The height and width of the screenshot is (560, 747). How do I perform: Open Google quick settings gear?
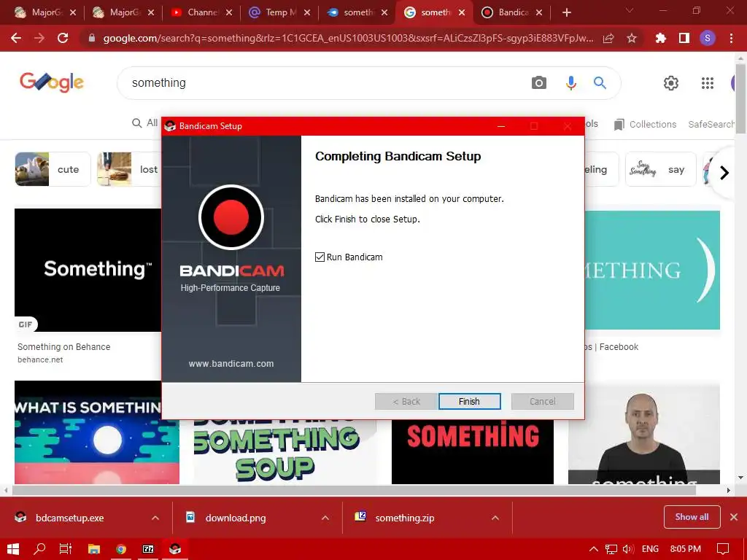(x=671, y=83)
